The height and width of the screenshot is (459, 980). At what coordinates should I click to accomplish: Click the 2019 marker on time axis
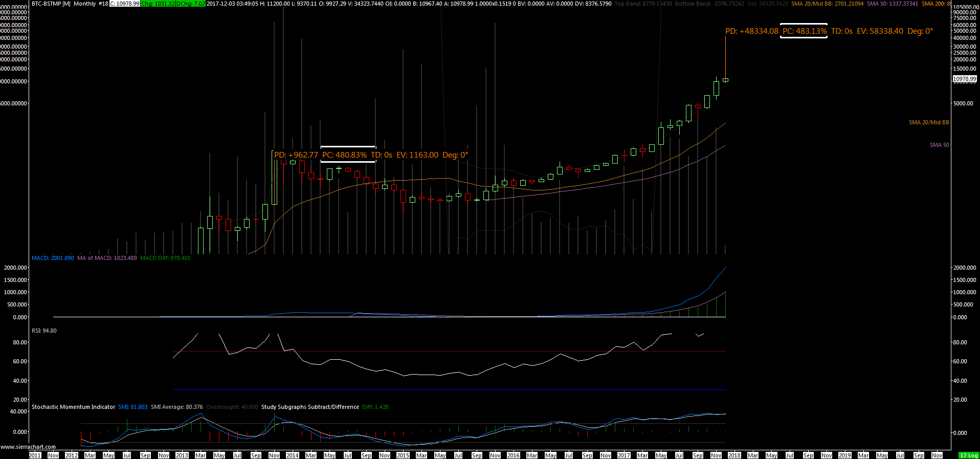pyautogui.click(x=845, y=455)
